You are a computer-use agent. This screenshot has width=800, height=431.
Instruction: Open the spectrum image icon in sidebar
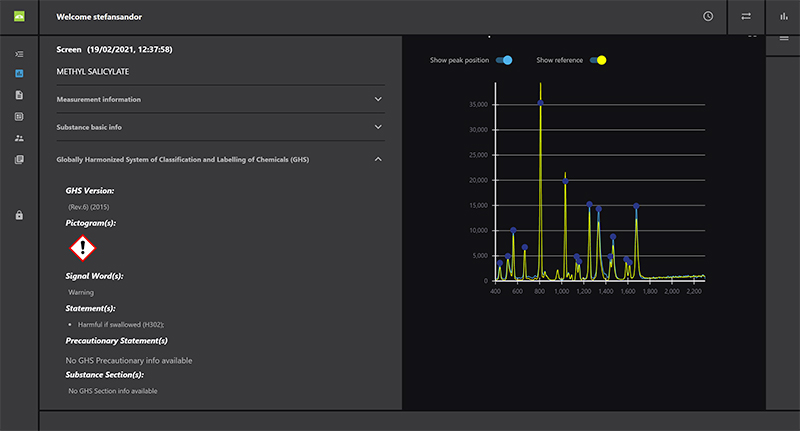(x=20, y=74)
